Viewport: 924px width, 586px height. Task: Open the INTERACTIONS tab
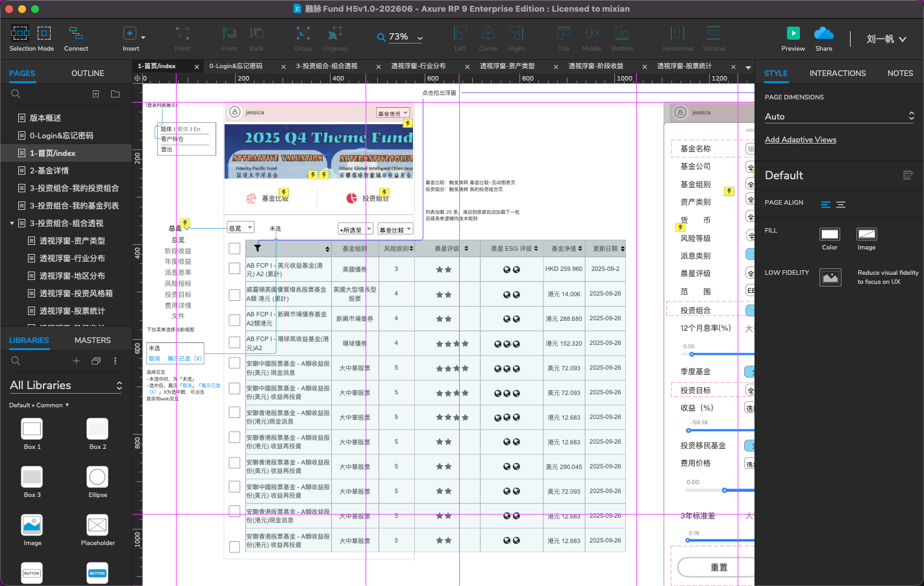[838, 73]
